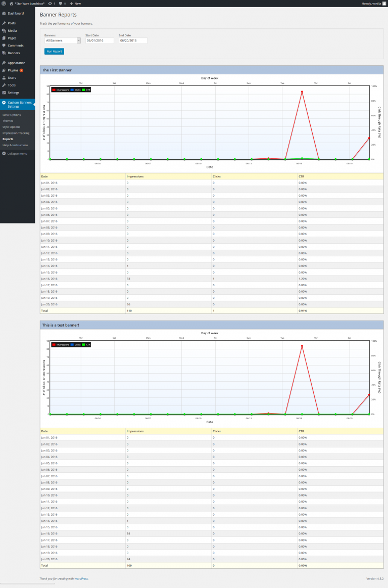Click the Start Date input field
The width and height of the screenshot is (388, 588).
(x=99, y=40)
